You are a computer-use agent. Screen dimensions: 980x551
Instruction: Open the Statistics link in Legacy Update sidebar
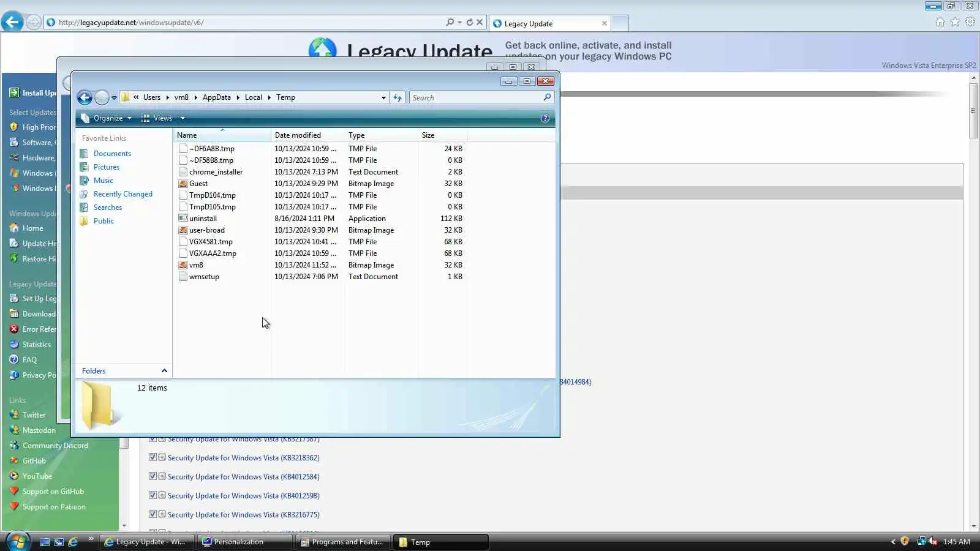tap(37, 345)
